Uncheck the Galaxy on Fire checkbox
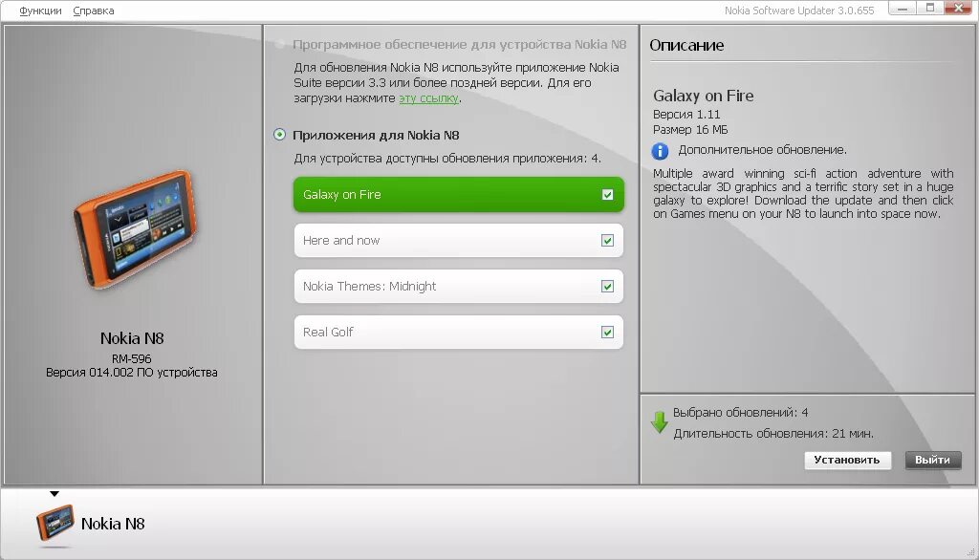The image size is (979, 560). [x=607, y=195]
